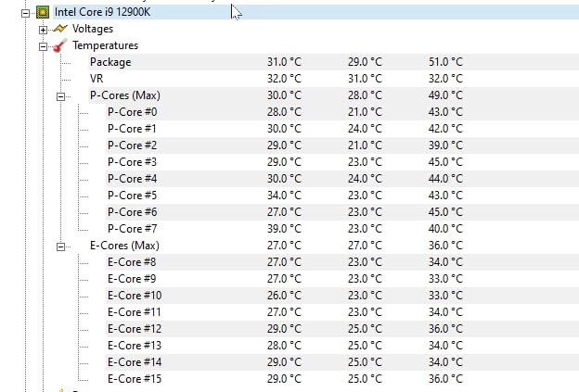Image resolution: width=579 pixels, height=392 pixels.
Task: Expand the Voltages node
Action: [44, 30]
